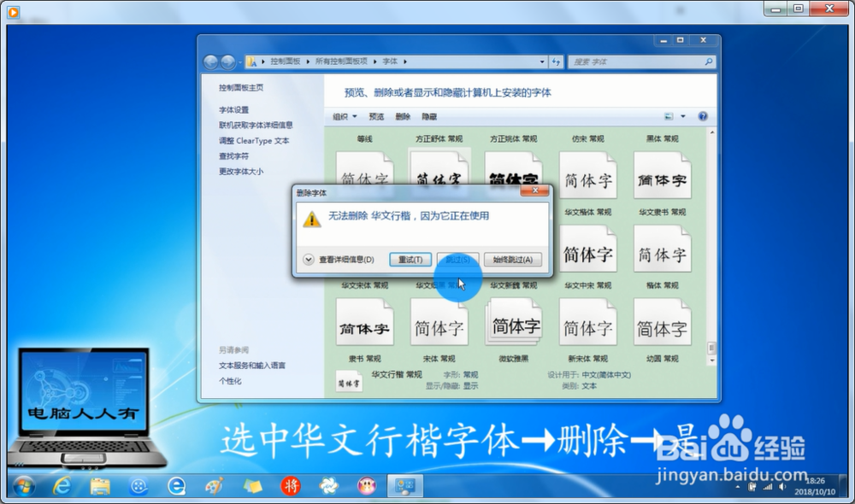Click scrollbar up arrow in font list

(x=711, y=133)
